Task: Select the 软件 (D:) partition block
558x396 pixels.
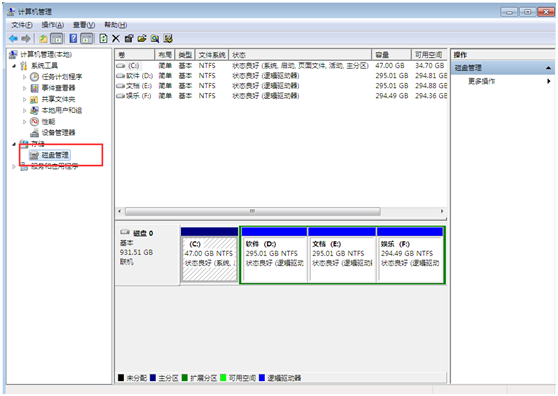Action: (273, 255)
